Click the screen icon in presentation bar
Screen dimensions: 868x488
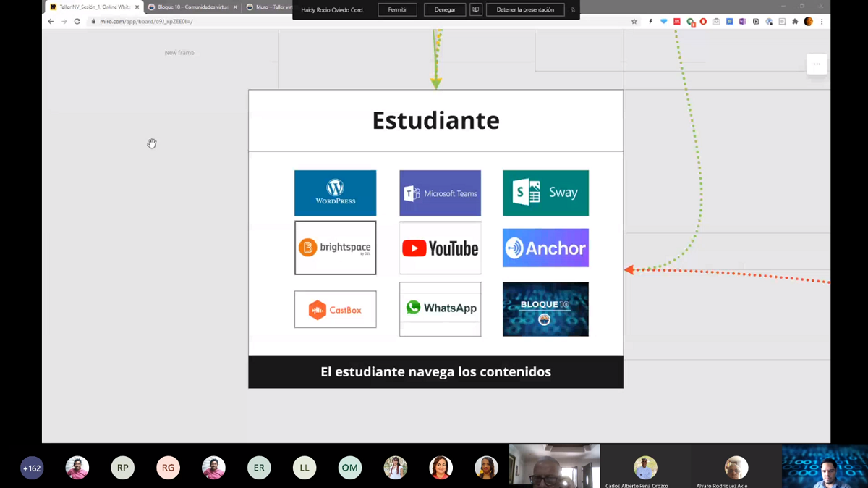pos(475,10)
